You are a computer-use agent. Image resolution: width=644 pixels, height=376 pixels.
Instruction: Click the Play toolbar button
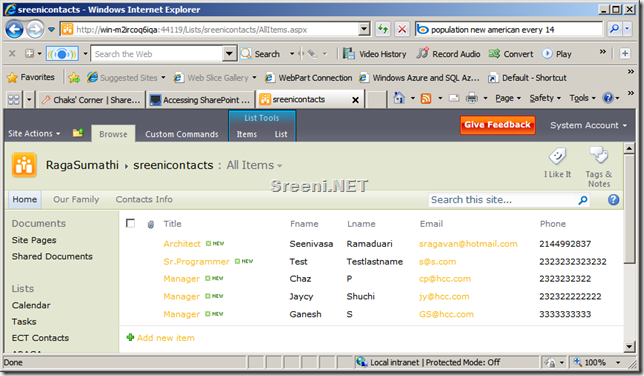pos(557,54)
